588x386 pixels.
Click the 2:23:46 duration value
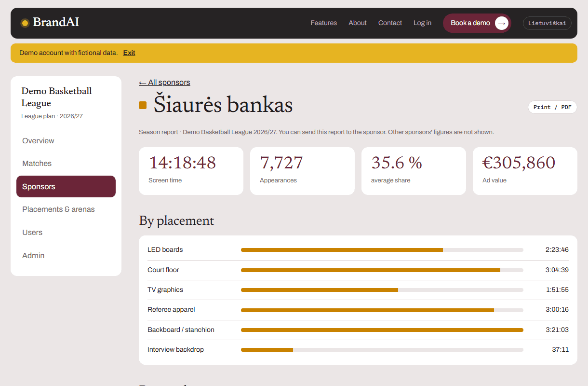pos(557,250)
